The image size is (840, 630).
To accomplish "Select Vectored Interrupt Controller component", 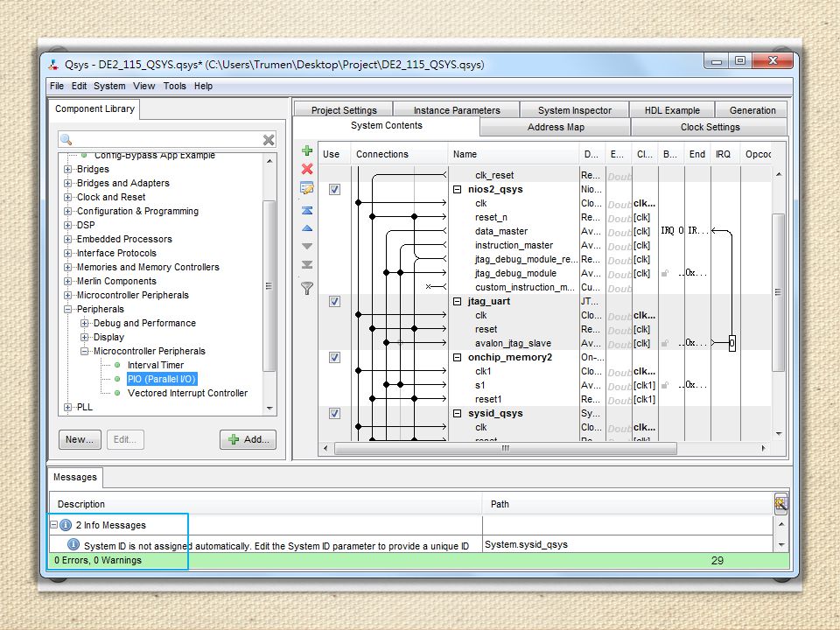I will pos(187,393).
